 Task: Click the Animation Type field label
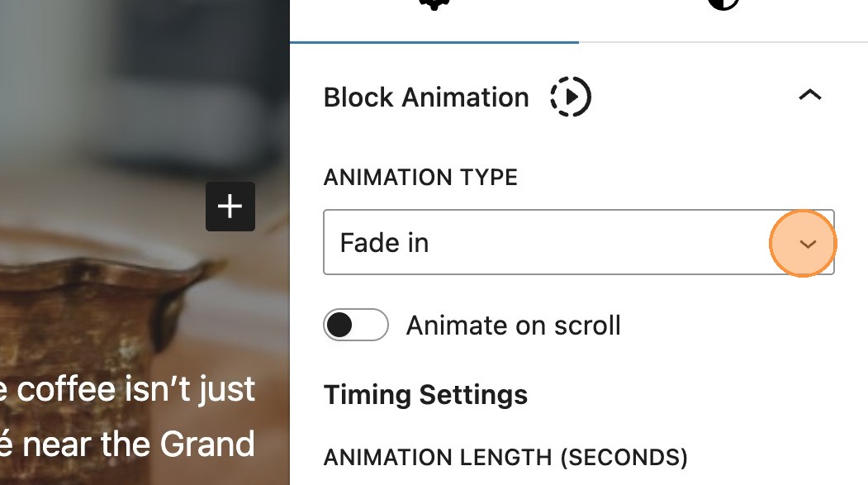pos(420,178)
